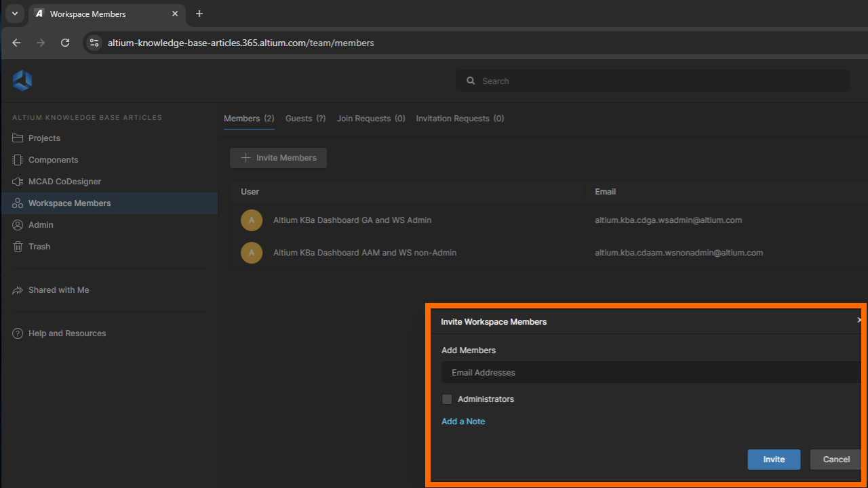
Task: Reload the page in browser
Action: 65,43
